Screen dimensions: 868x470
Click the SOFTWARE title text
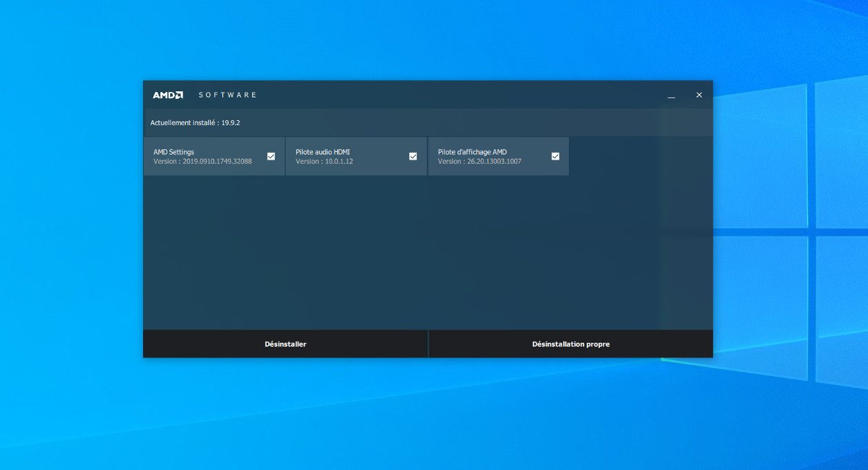pos(227,95)
